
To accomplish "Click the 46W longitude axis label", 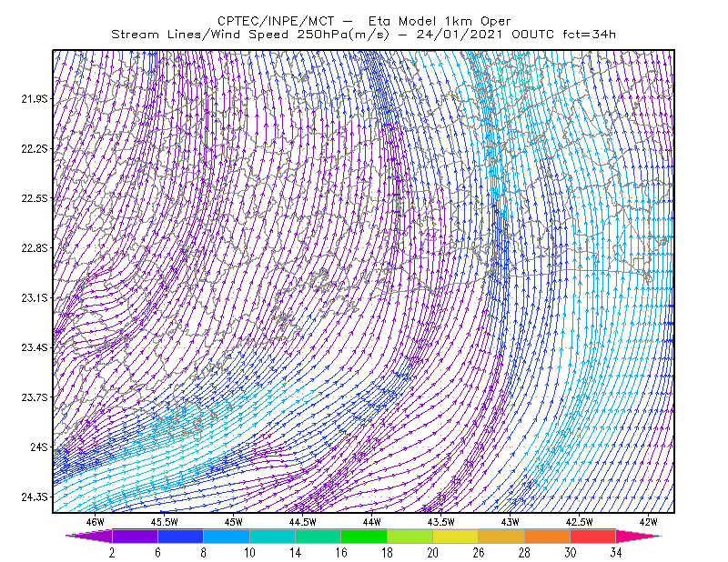I will click(96, 522).
